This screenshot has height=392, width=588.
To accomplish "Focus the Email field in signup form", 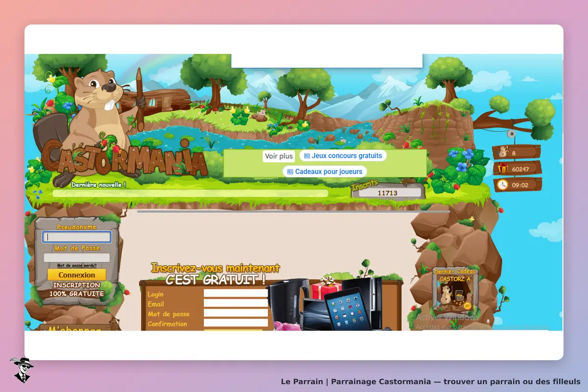I will coord(236,304).
